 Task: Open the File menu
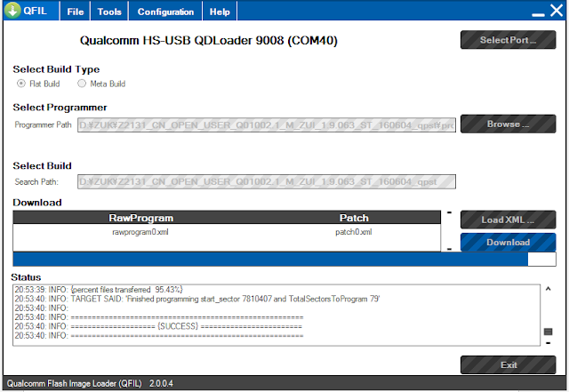pos(75,12)
